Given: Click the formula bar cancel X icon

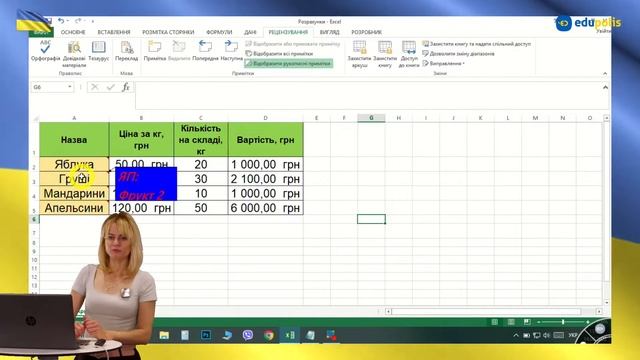Looking at the screenshot, I should pos(95,87).
